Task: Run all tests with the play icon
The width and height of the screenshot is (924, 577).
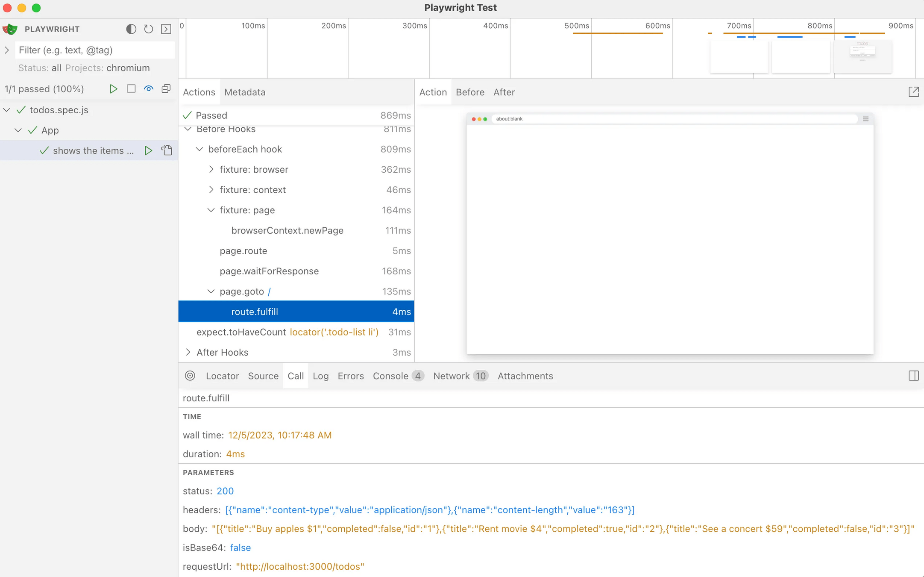Action: click(113, 89)
